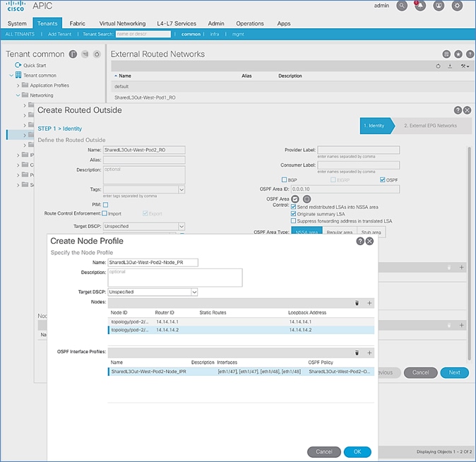Open the tools wrench menu in networks toolbar
Viewport: 476px width, 462px height.
click(465, 66)
